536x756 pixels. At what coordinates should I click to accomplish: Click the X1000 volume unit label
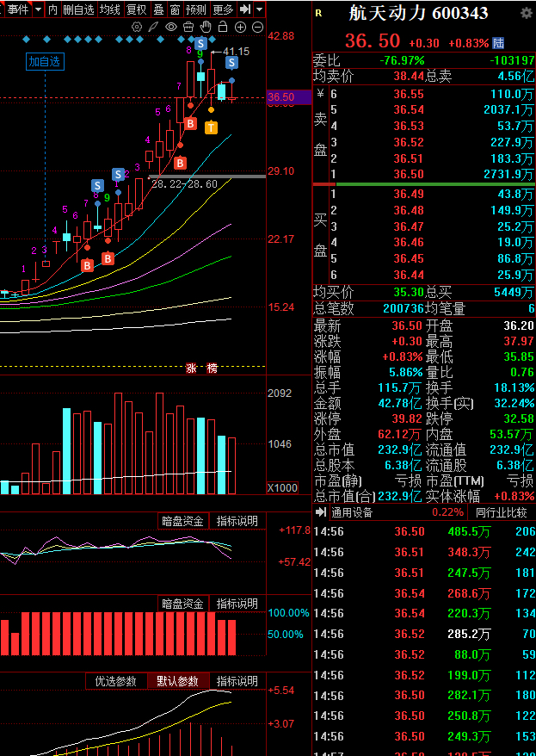pyautogui.click(x=282, y=487)
